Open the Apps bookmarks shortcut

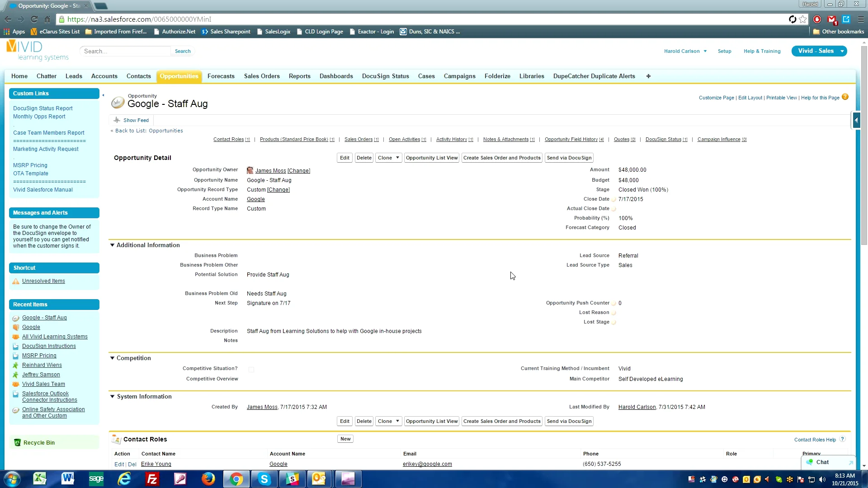[14, 32]
